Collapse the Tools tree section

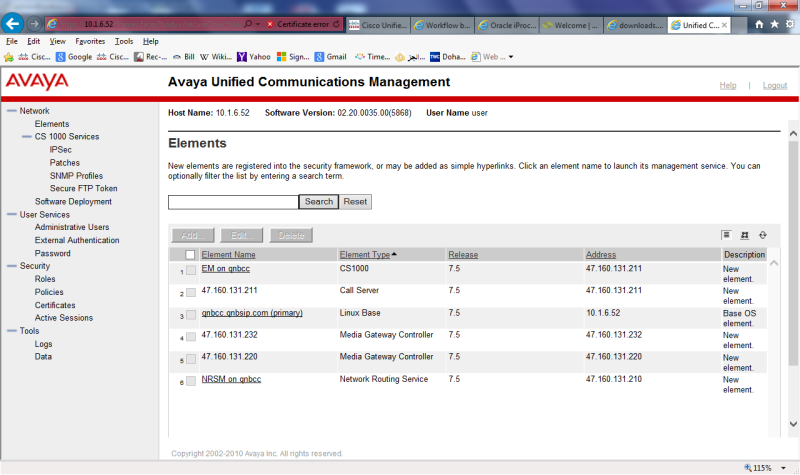(12, 331)
